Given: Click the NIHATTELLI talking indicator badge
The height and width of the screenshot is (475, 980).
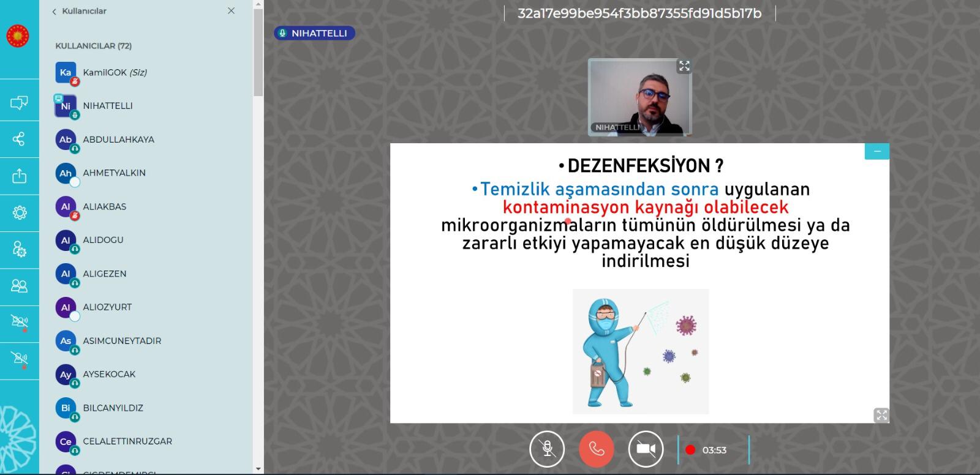Looking at the screenshot, I should pyautogui.click(x=314, y=33).
